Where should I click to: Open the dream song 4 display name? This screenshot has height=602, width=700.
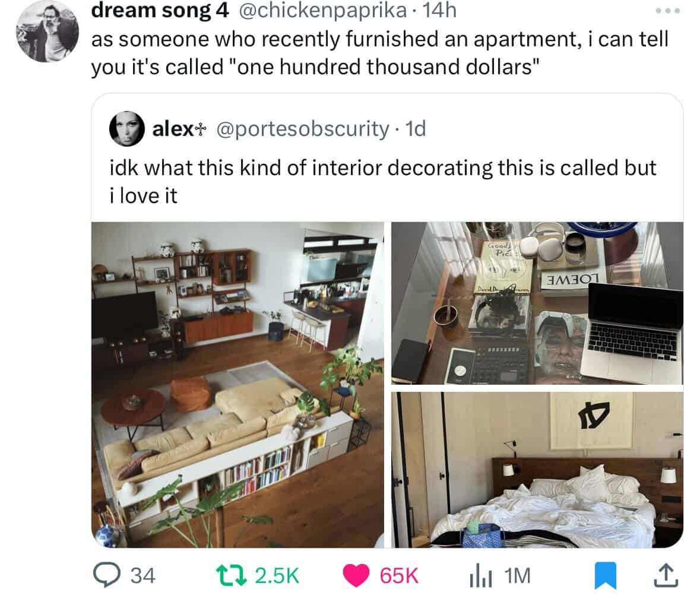(x=160, y=11)
